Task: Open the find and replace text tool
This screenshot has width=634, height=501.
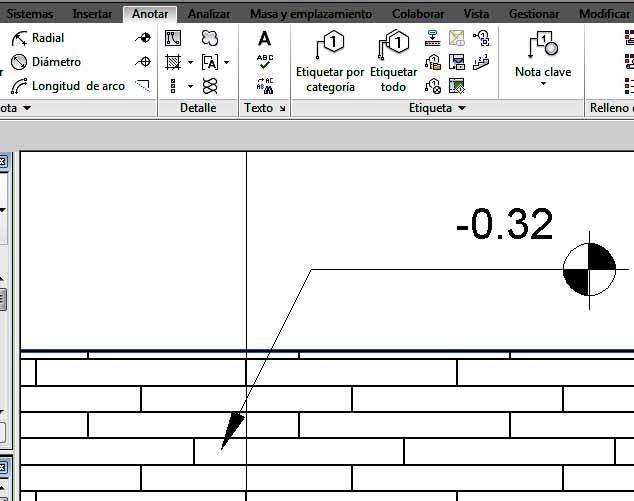Action: point(264,86)
